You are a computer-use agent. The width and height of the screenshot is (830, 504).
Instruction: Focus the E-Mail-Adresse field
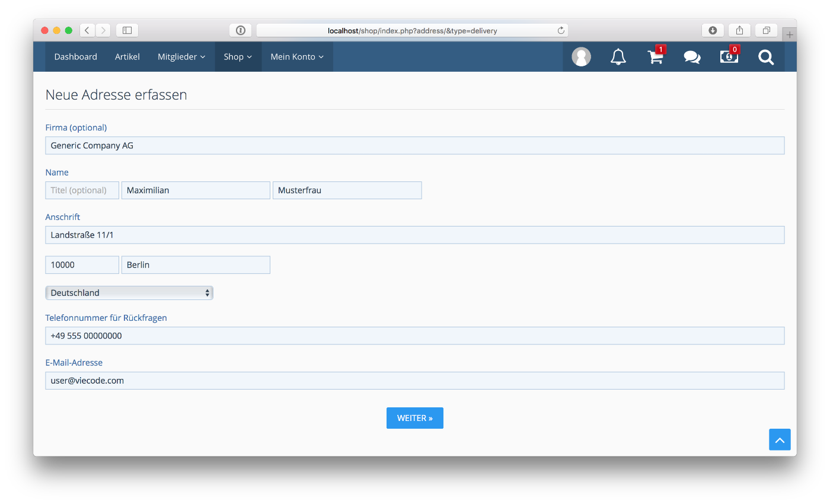click(414, 381)
